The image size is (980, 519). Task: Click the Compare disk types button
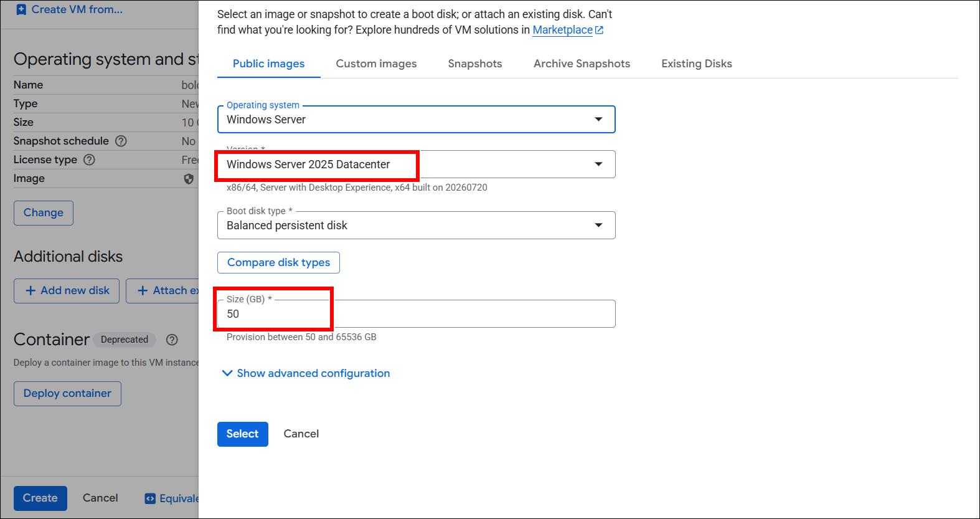(x=278, y=262)
